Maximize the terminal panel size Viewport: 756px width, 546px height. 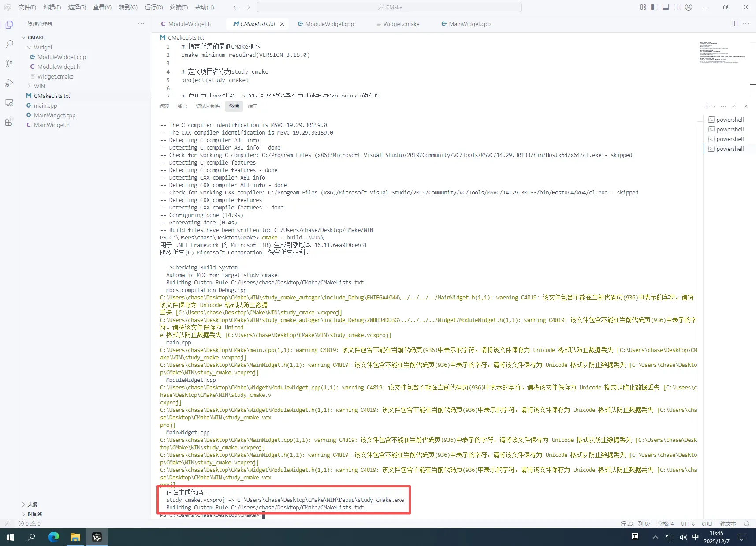[734, 106]
